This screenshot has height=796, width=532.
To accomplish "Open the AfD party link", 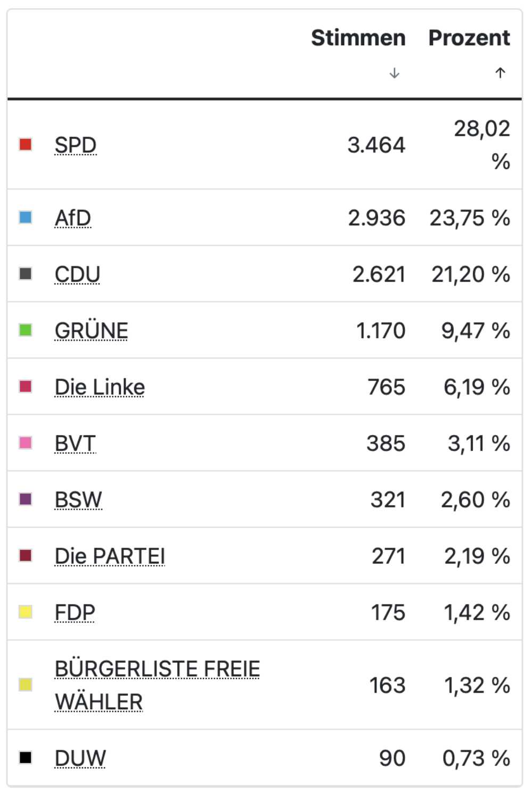I will pyautogui.click(x=73, y=218).
